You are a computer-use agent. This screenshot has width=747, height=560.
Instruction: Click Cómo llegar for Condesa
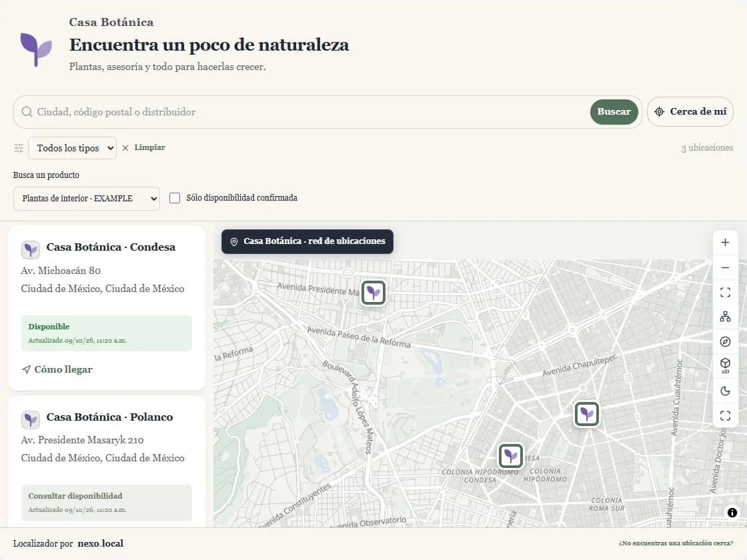click(57, 369)
